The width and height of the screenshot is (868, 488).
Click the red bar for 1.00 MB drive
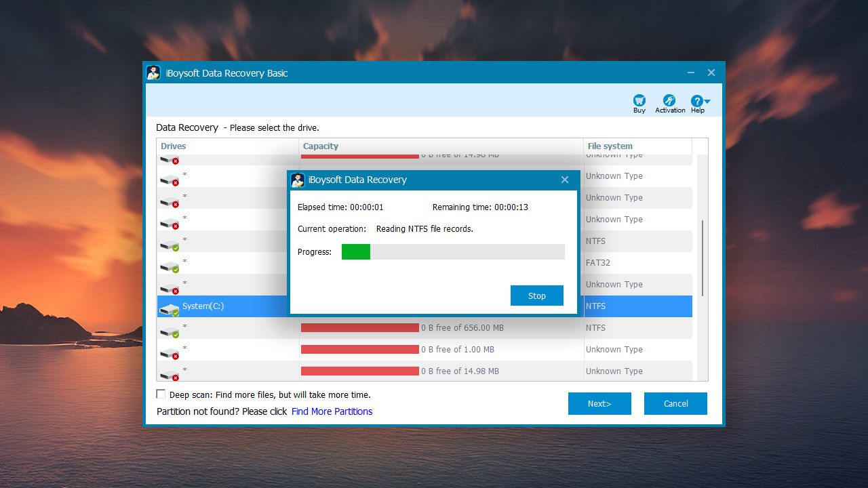coord(360,350)
